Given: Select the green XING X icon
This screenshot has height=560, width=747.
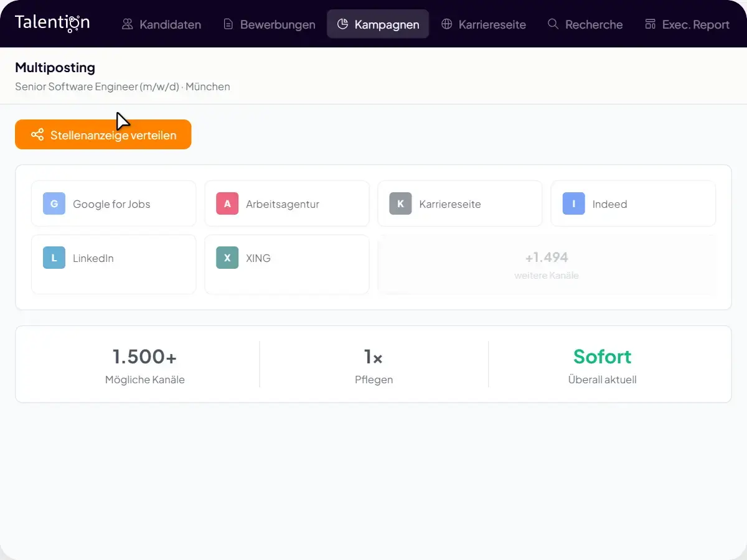Looking at the screenshot, I should coord(227,258).
